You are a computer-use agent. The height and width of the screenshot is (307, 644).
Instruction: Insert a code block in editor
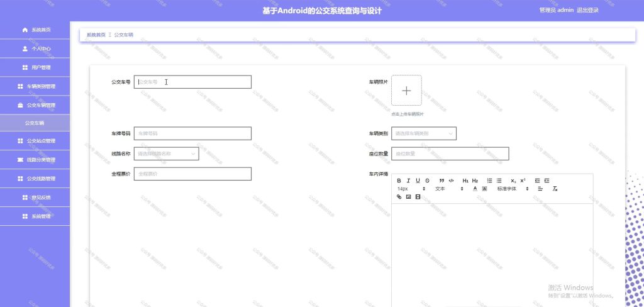pos(451,181)
